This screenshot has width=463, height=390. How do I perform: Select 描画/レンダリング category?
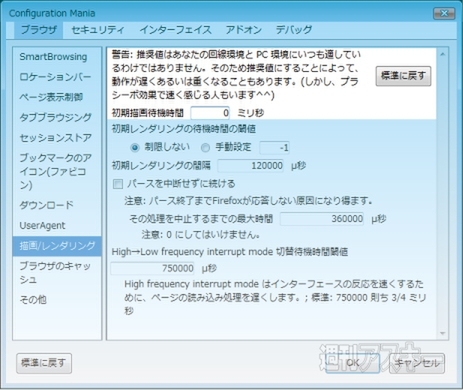pyautogui.click(x=57, y=246)
